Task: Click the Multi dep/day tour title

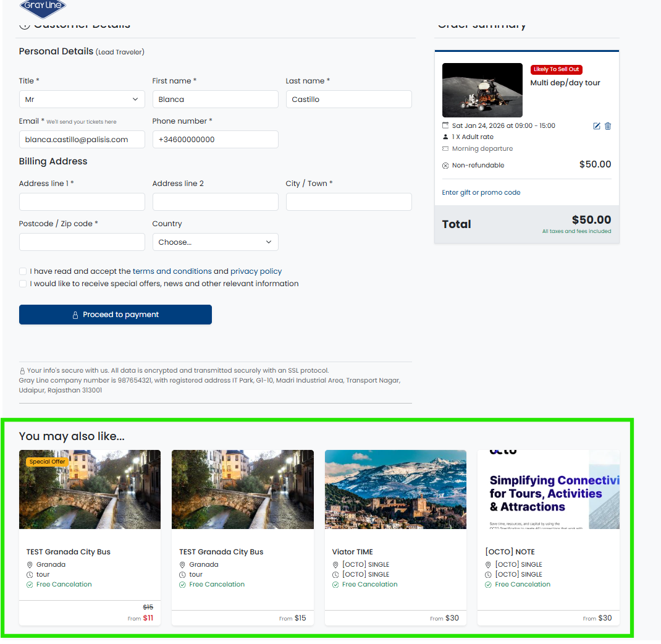Action: click(x=565, y=83)
